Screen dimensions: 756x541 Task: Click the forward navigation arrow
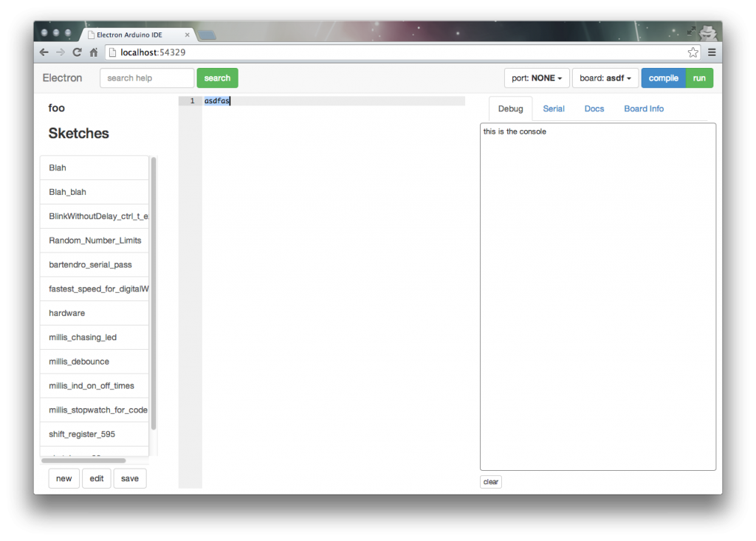click(60, 52)
